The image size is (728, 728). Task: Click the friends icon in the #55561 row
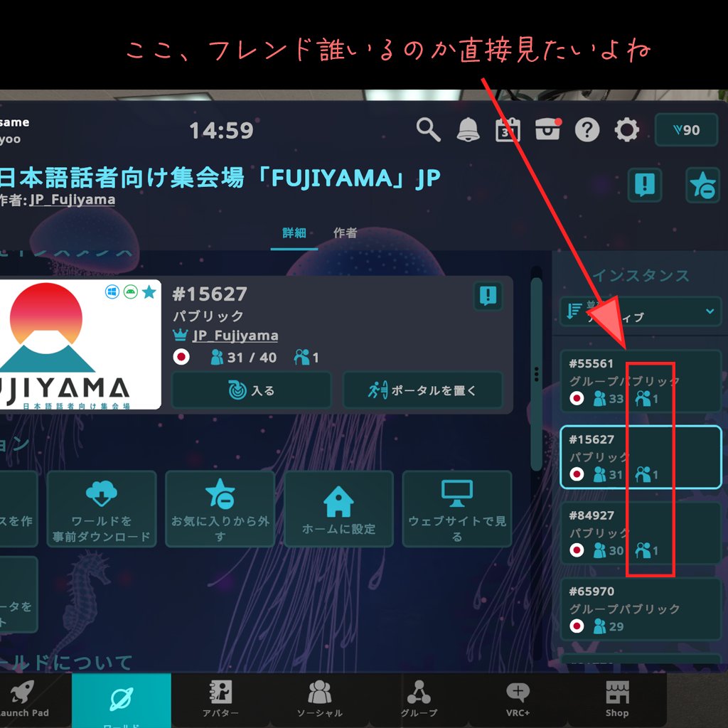[x=643, y=398]
